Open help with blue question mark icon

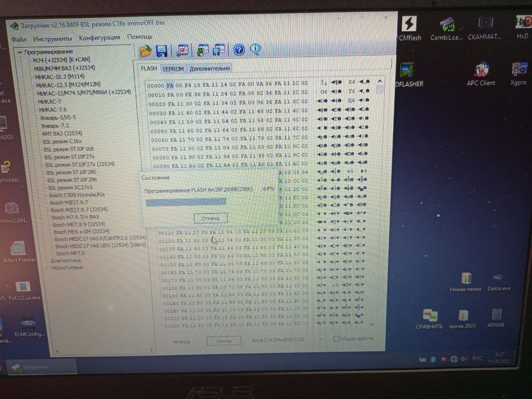(239, 50)
